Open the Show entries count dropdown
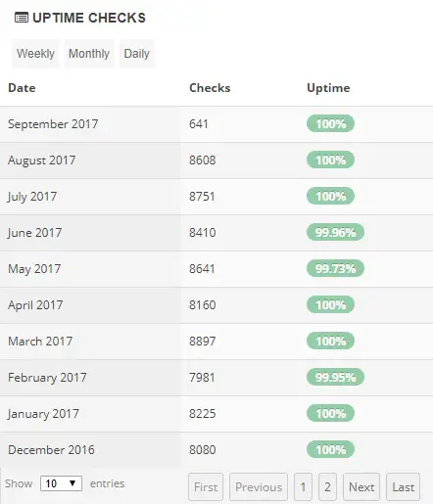This screenshot has height=504, width=433. click(61, 483)
